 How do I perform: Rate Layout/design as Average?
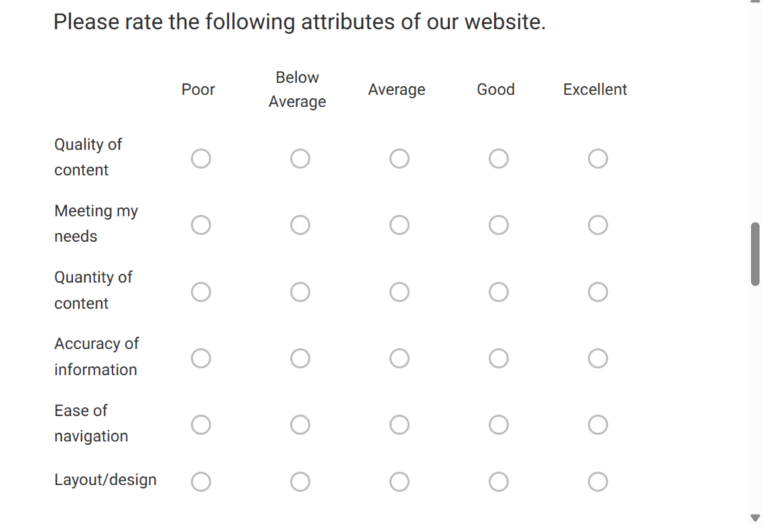(x=399, y=481)
